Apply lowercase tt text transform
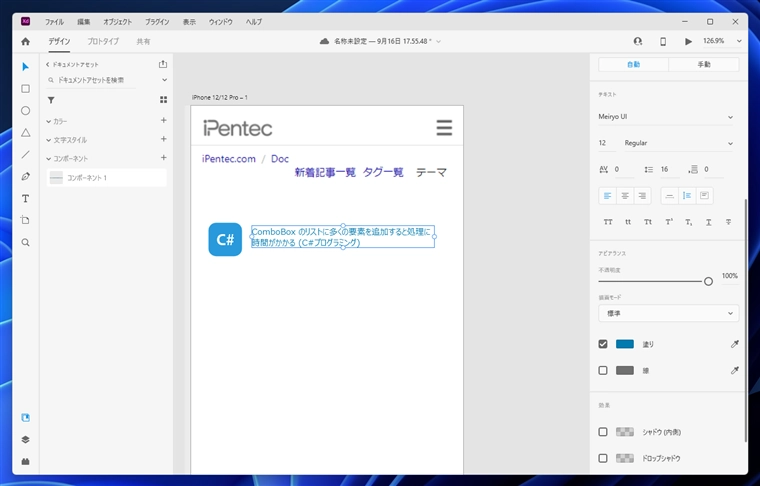 pyautogui.click(x=628, y=222)
